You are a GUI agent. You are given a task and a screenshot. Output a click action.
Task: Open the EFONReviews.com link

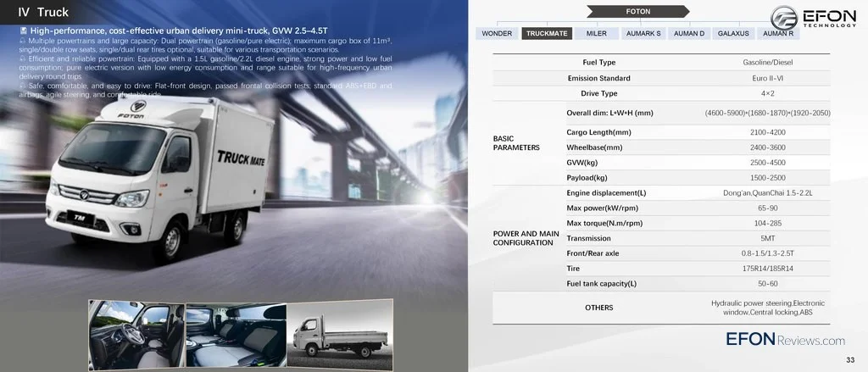(786, 339)
